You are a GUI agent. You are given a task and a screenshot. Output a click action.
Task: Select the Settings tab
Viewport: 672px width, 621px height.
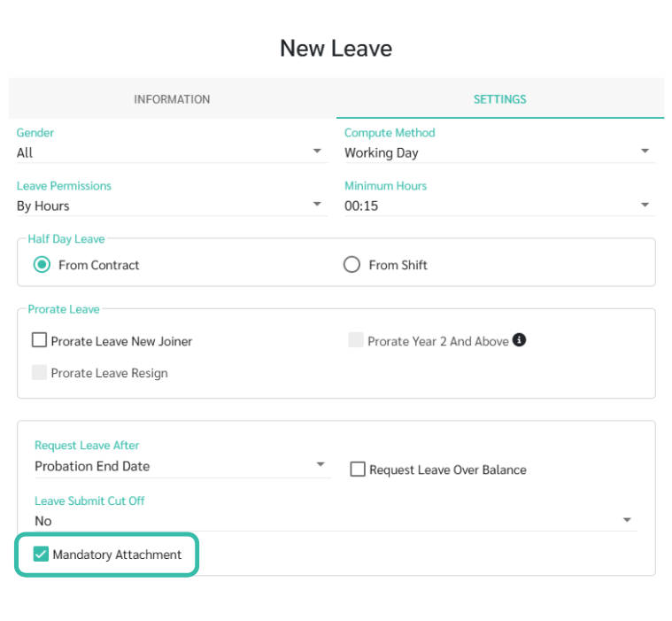point(499,99)
